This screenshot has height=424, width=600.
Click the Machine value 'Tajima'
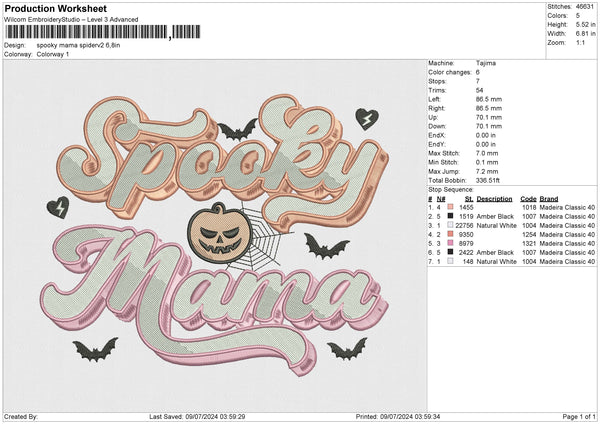pyautogui.click(x=486, y=63)
